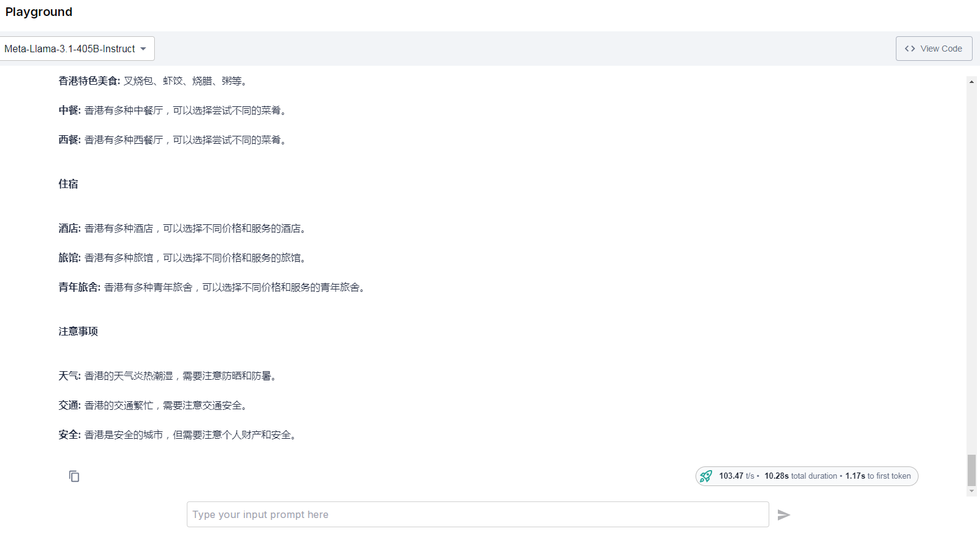Click the '1.17s to first token' stat
The width and height of the screenshot is (980, 534).
point(878,476)
